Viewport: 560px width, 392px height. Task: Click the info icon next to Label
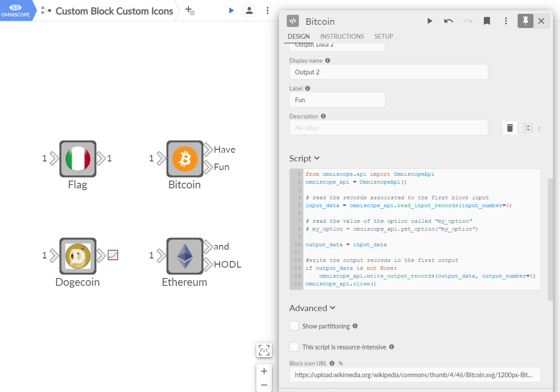[x=308, y=88]
